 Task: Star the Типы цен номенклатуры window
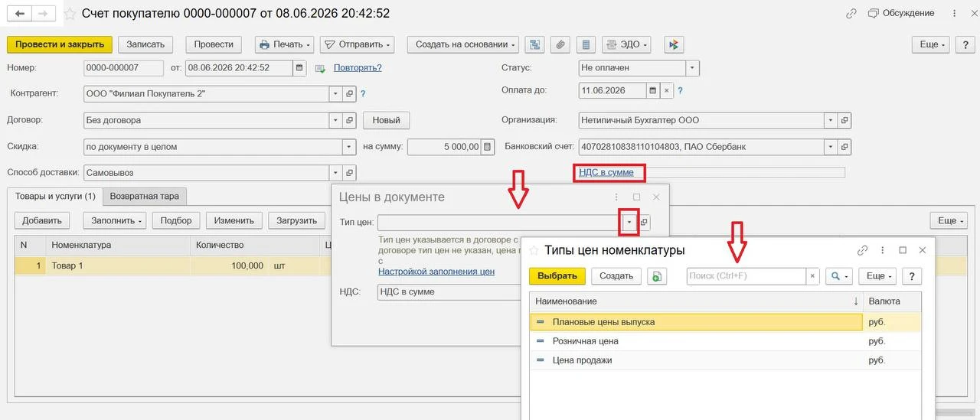[x=534, y=250]
